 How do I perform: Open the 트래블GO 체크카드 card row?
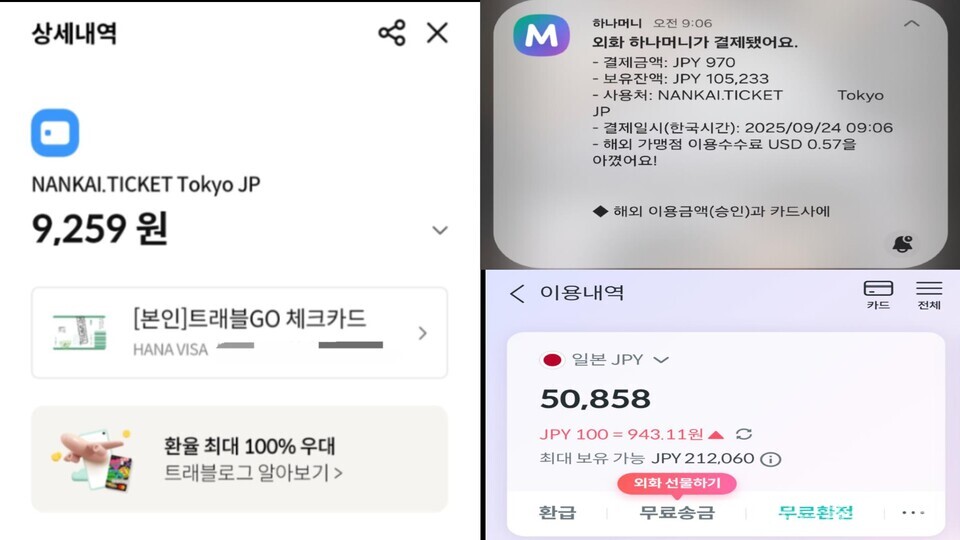[x=239, y=332]
